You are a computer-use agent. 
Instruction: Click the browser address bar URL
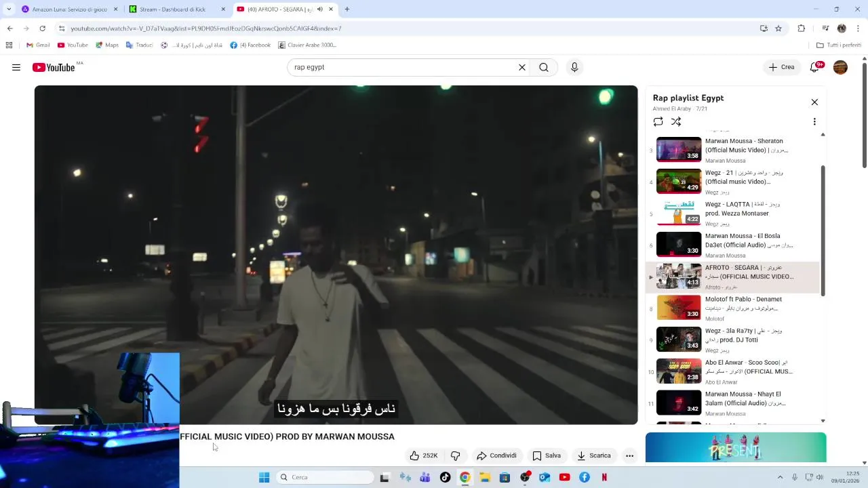[206, 28]
